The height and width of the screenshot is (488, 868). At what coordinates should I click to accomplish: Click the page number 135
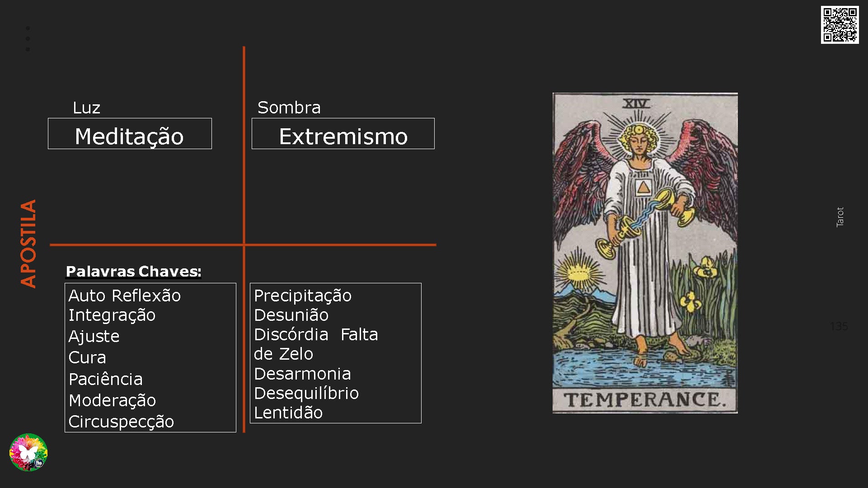(839, 326)
